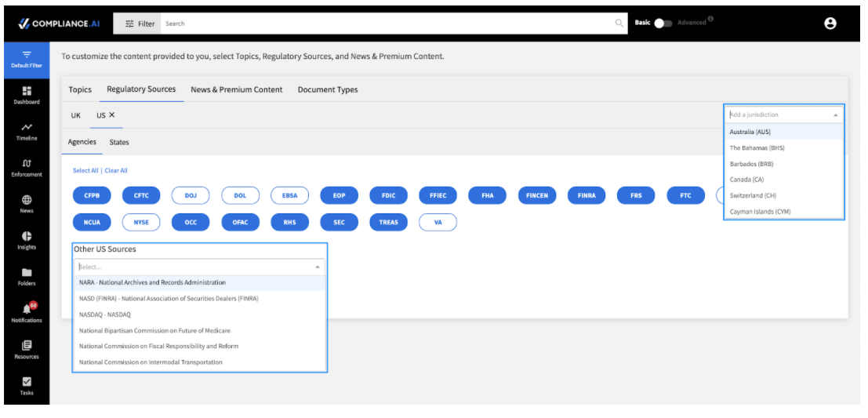
Task: Choose The Bahamas (BHS) jurisdiction
Action: pyautogui.click(x=784, y=147)
